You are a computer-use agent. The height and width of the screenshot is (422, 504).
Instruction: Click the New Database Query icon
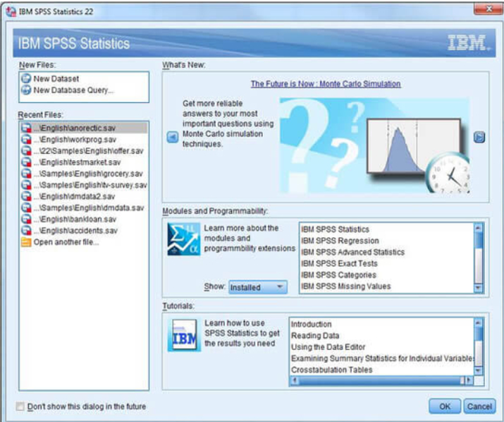coord(26,90)
